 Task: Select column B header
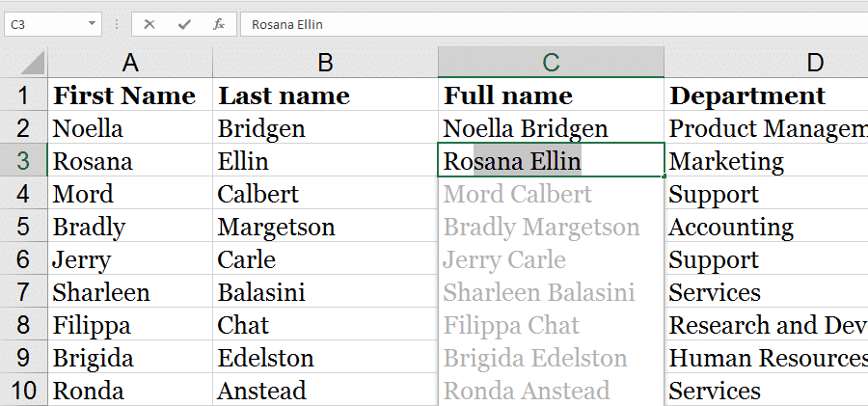(326, 63)
